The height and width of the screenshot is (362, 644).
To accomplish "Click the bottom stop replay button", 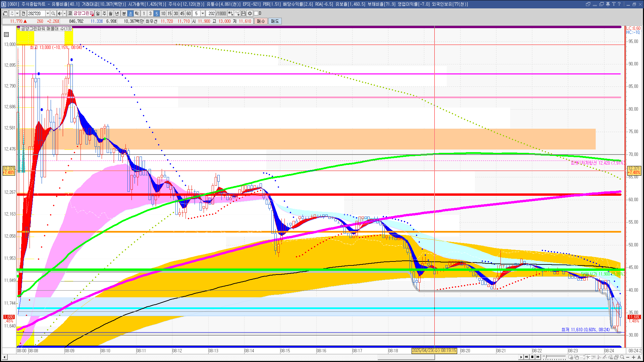I will [532, 357].
